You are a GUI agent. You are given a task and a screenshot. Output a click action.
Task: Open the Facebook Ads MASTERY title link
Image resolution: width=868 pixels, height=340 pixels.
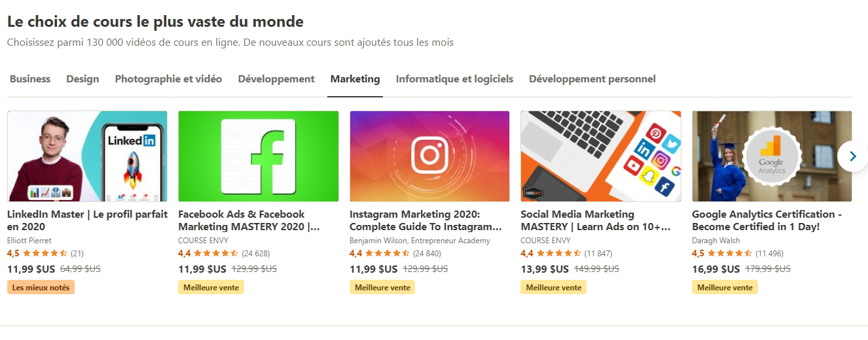tap(249, 220)
